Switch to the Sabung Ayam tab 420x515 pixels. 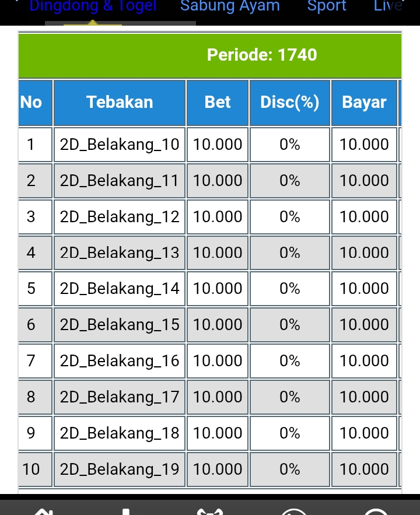230,7
